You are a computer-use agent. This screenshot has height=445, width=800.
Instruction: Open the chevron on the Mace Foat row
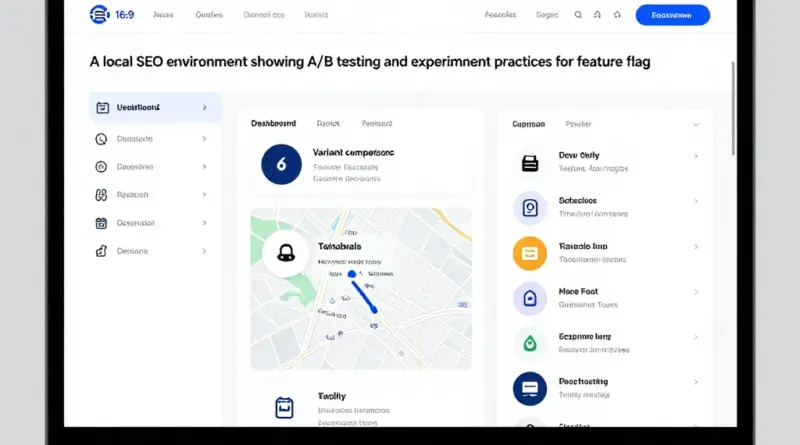tap(696, 292)
